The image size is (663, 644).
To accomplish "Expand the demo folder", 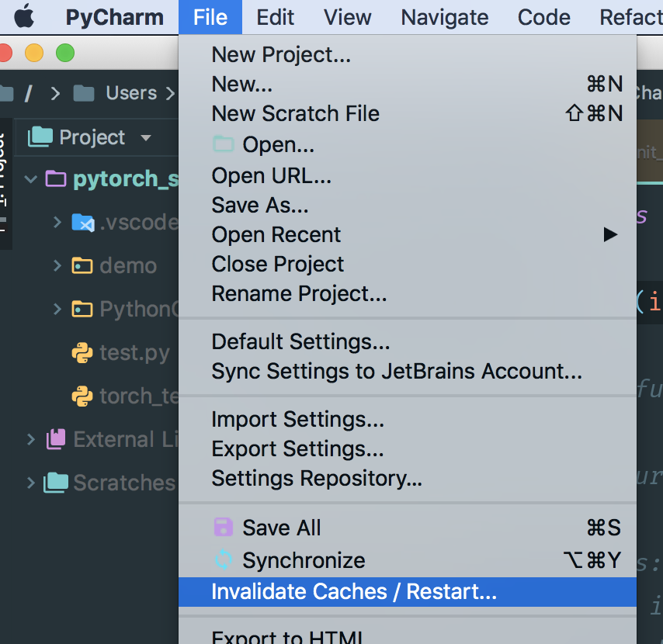I will [57, 266].
